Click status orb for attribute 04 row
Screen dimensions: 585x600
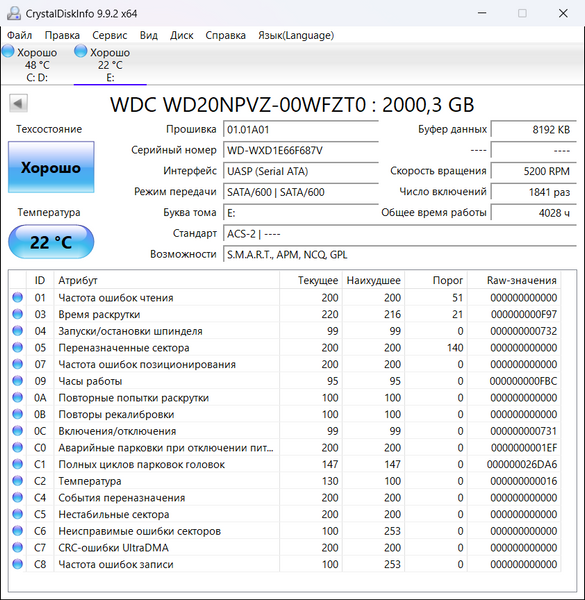coord(18,331)
